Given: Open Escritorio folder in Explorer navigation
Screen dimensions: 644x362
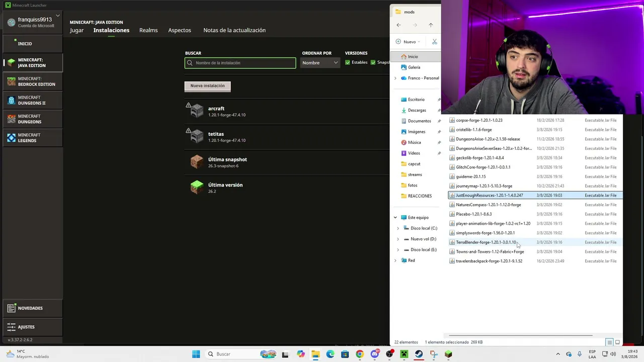Looking at the screenshot, I should [x=416, y=100].
